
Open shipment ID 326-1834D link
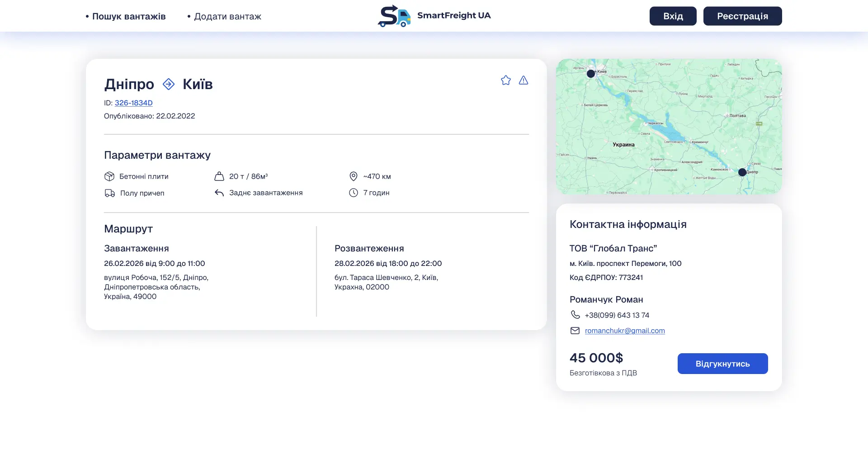(x=133, y=103)
